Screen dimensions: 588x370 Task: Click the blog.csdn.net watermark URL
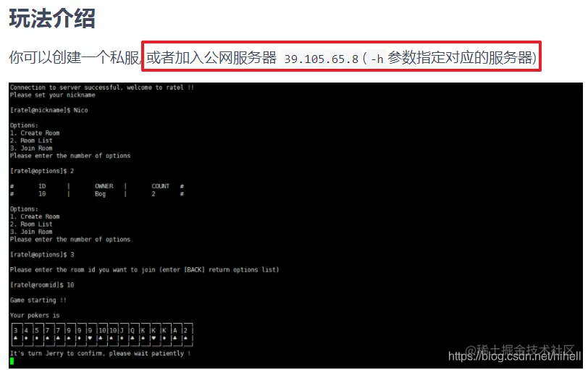[x=514, y=356]
